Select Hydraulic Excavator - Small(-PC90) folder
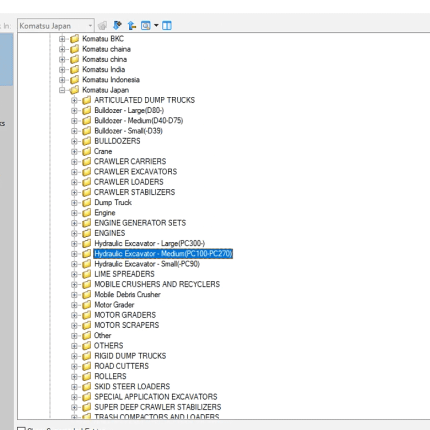430x430 pixels. (147, 264)
